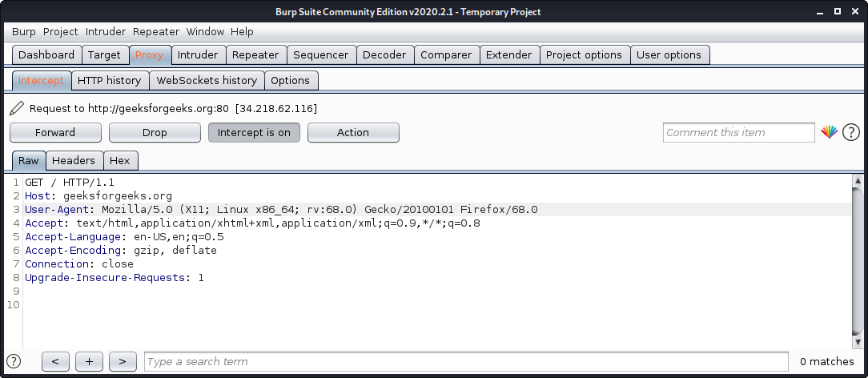Drop the intercepted request
The image size is (868, 378).
pyautogui.click(x=155, y=132)
